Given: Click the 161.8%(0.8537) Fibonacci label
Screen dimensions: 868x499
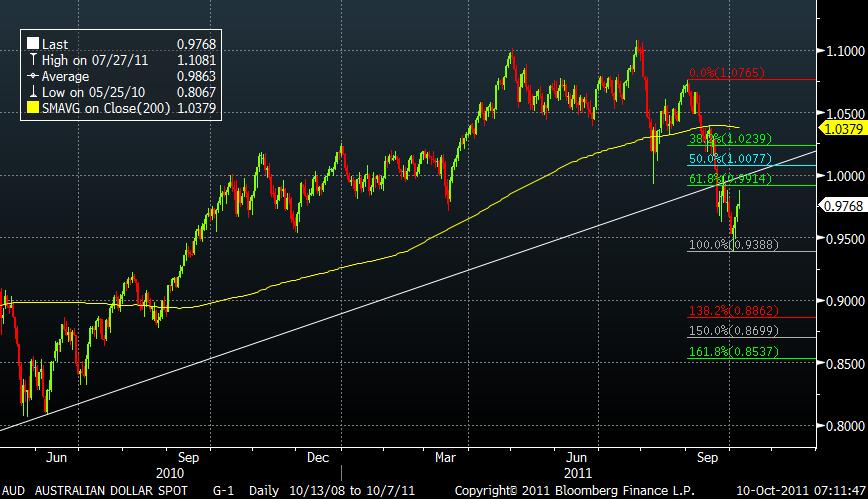Looking at the screenshot, I should pos(733,352).
